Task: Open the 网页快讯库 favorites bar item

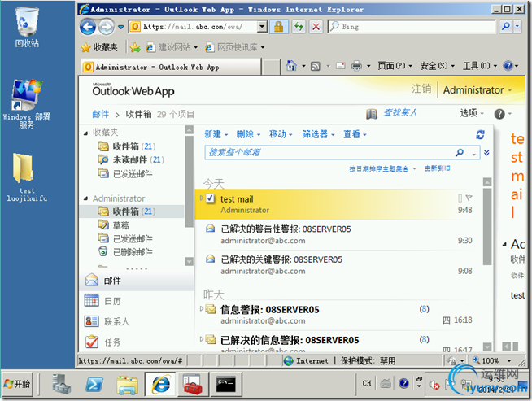Action: 234,47
